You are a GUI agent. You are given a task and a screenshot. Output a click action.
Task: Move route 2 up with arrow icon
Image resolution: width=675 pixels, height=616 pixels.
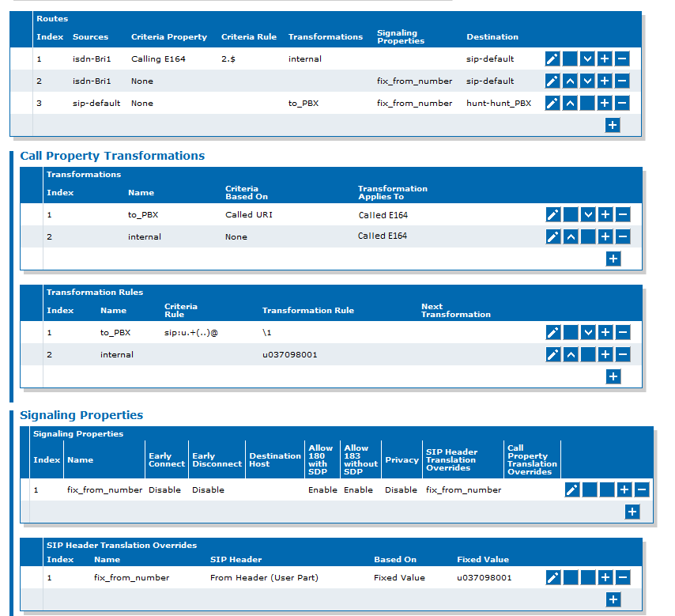coord(570,81)
